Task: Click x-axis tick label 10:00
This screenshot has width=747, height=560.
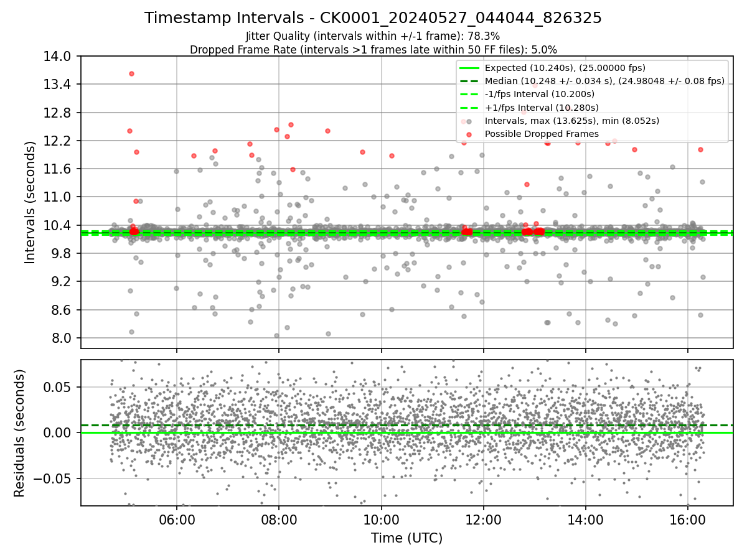Action: 381,518
